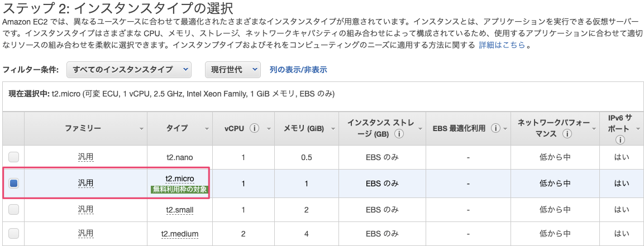The height and width of the screenshot is (246, 644).
Task: Click 列の表示/非表示 link
Action: click(x=298, y=70)
